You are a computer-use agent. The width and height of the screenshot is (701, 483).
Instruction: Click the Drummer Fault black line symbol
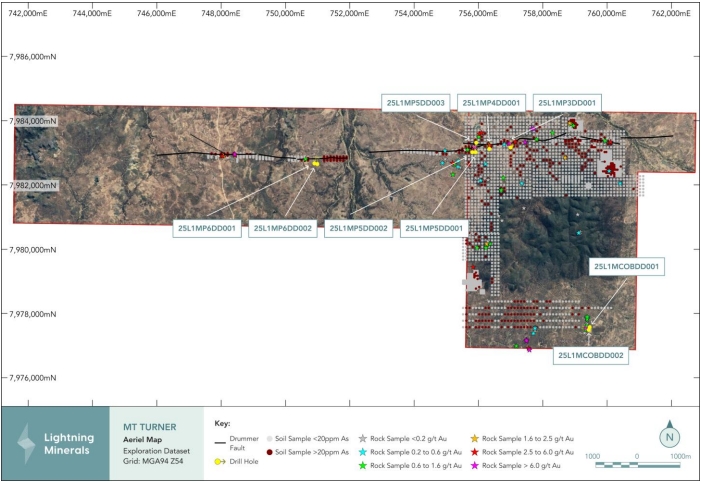(x=220, y=443)
